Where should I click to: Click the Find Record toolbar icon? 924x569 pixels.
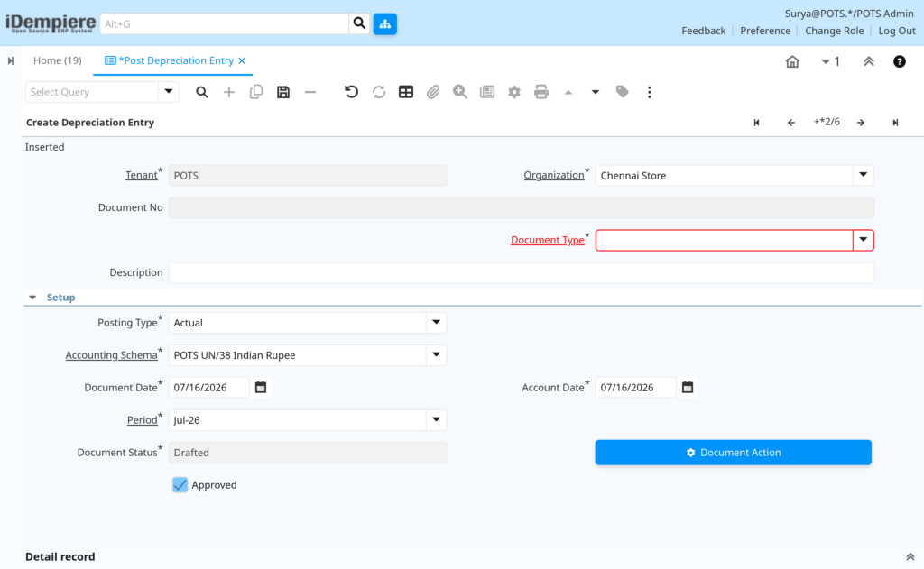click(x=201, y=92)
